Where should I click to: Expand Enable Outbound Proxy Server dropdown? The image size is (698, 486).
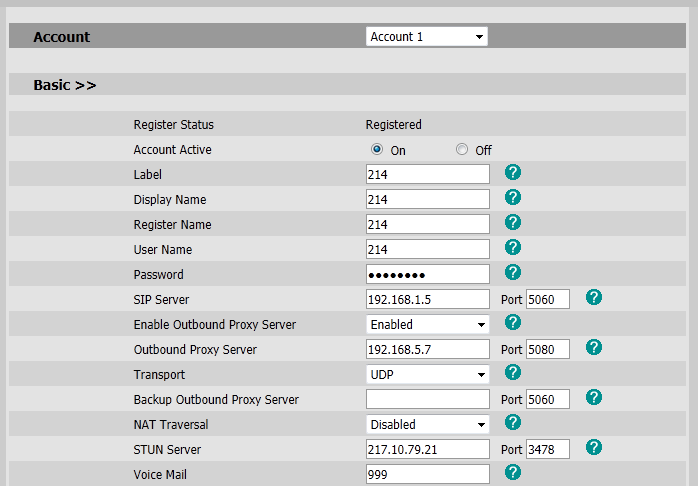[x=427, y=324]
